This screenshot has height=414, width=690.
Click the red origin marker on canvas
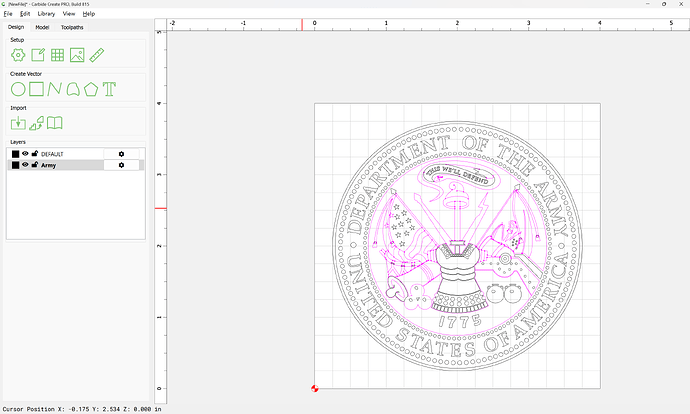315,388
